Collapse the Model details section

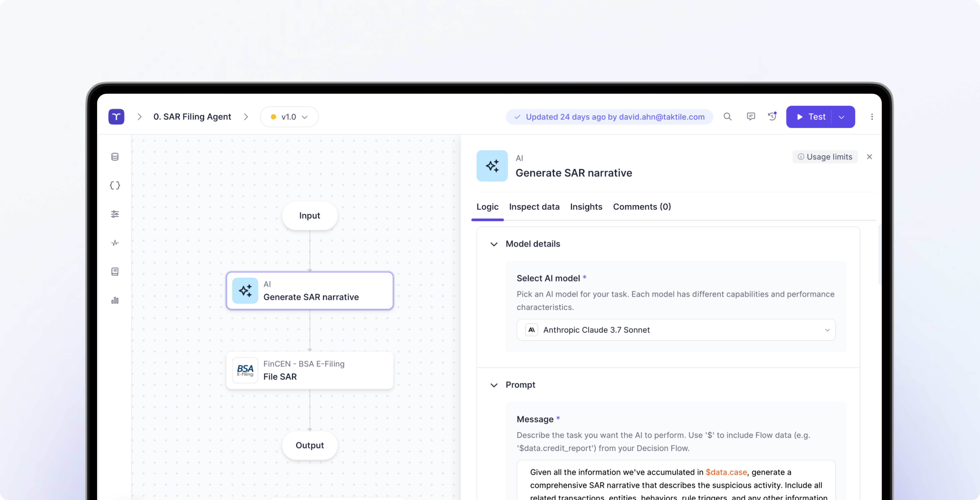[x=494, y=244]
